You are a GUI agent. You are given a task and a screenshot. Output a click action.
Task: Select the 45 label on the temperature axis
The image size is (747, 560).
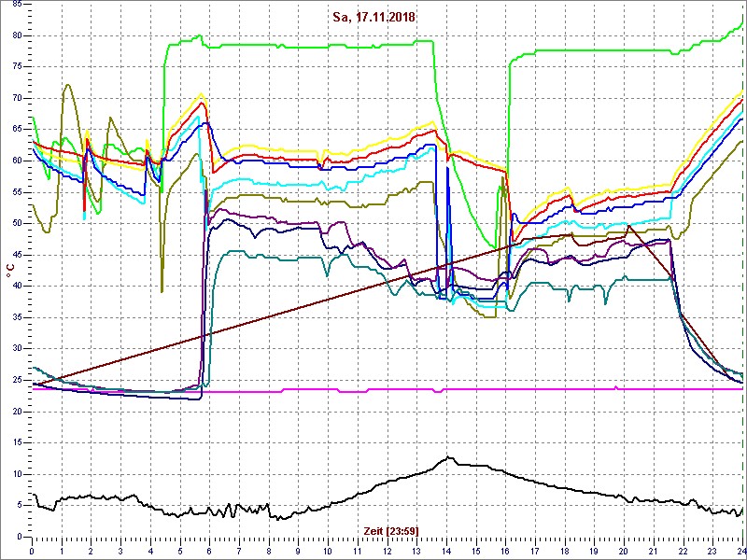pos(16,255)
